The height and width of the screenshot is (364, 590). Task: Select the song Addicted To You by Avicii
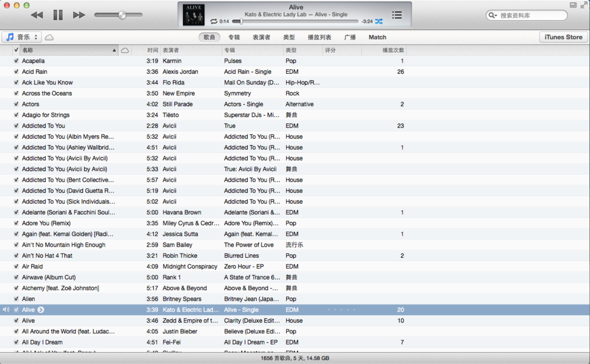(43, 126)
